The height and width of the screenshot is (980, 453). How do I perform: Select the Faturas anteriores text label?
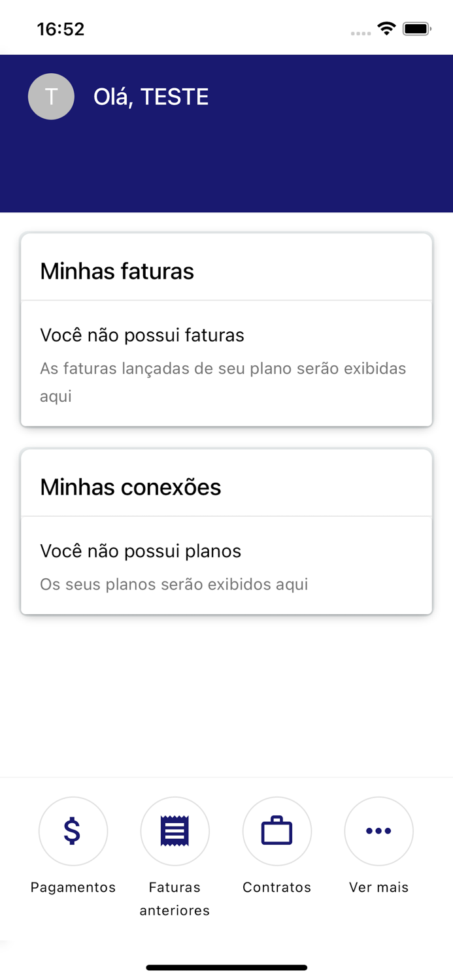pyautogui.click(x=175, y=899)
